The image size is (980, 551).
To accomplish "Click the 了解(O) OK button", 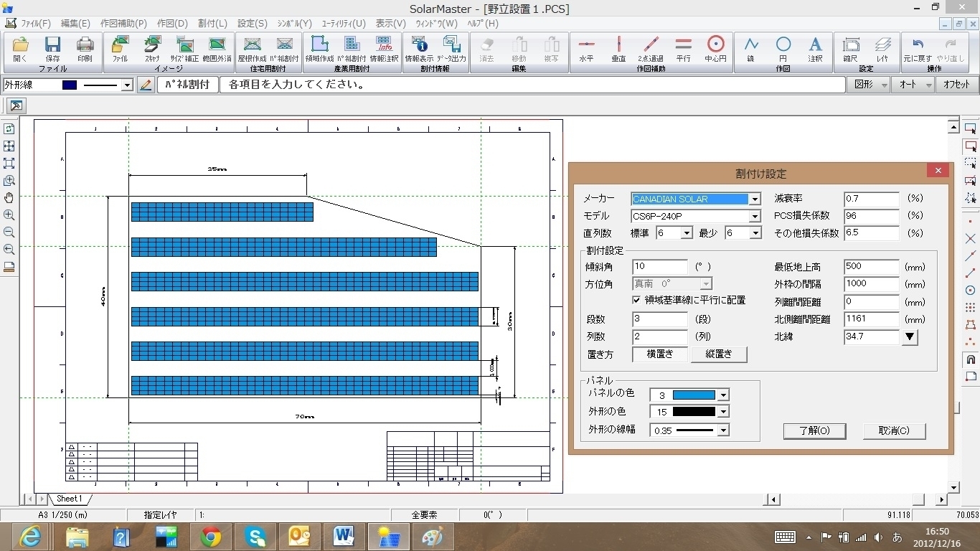I will [x=814, y=430].
